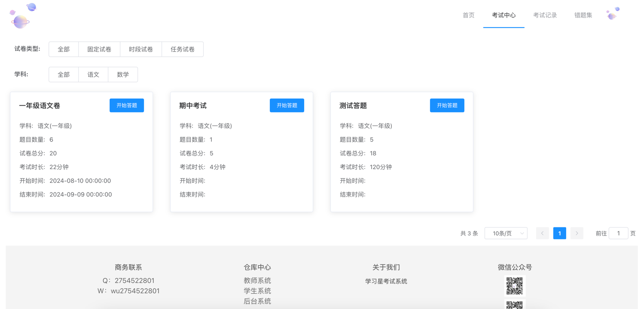
Task: Open the 后台系统 footer link
Action: point(257,301)
